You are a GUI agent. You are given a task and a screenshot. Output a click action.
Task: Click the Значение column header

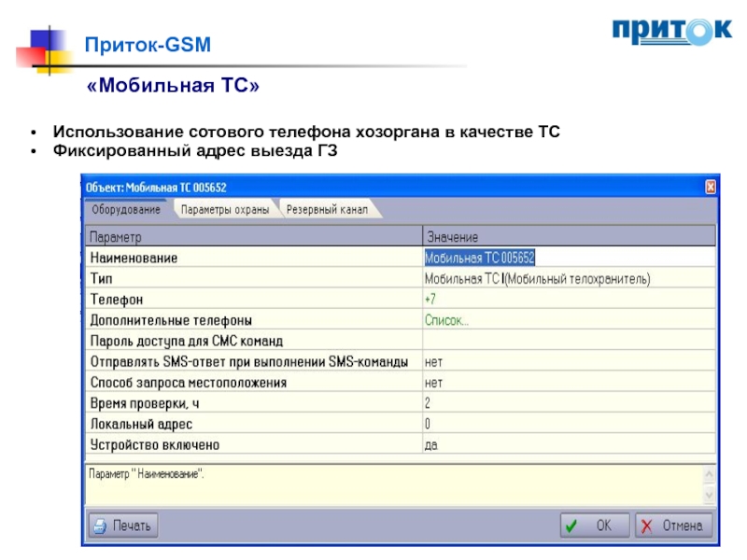pyautogui.click(x=570, y=236)
